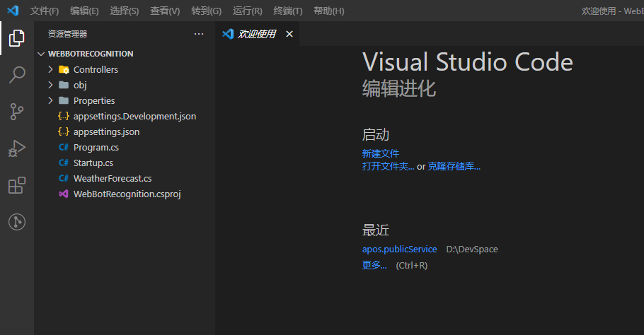Expand the obj folder
Image resolution: width=644 pixels, height=335 pixels.
[x=79, y=85]
